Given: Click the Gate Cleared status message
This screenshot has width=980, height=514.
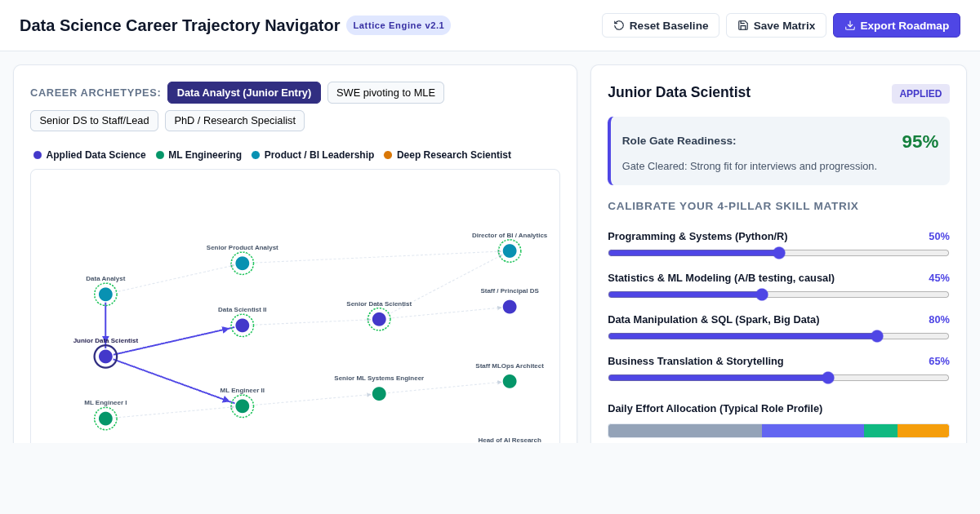Looking at the screenshot, I should click(750, 166).
